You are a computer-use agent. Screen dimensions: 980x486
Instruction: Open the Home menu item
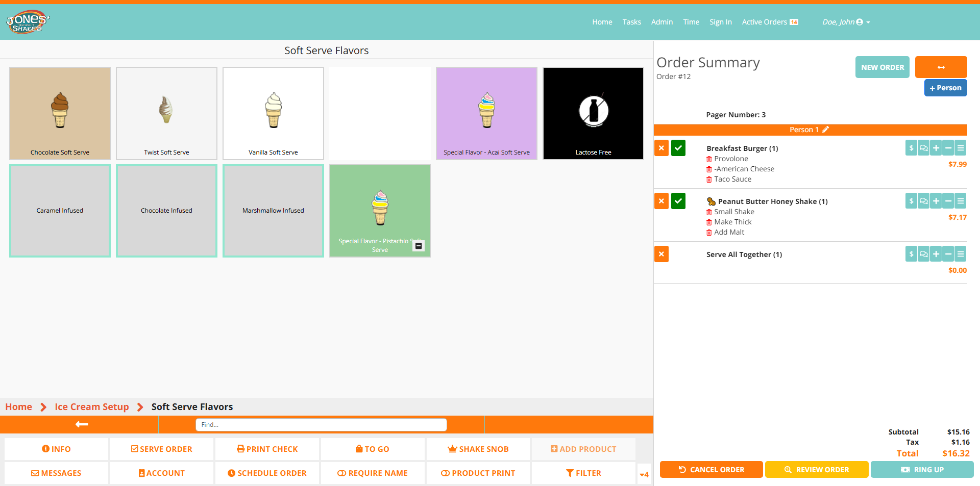602,22
